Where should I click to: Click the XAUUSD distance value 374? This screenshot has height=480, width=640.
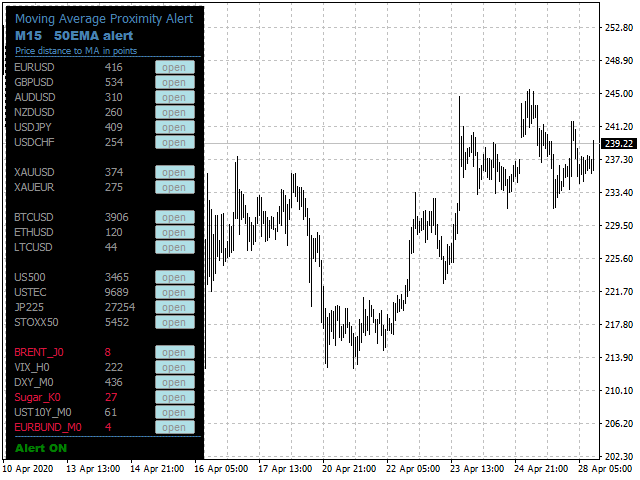coord(114,172)
